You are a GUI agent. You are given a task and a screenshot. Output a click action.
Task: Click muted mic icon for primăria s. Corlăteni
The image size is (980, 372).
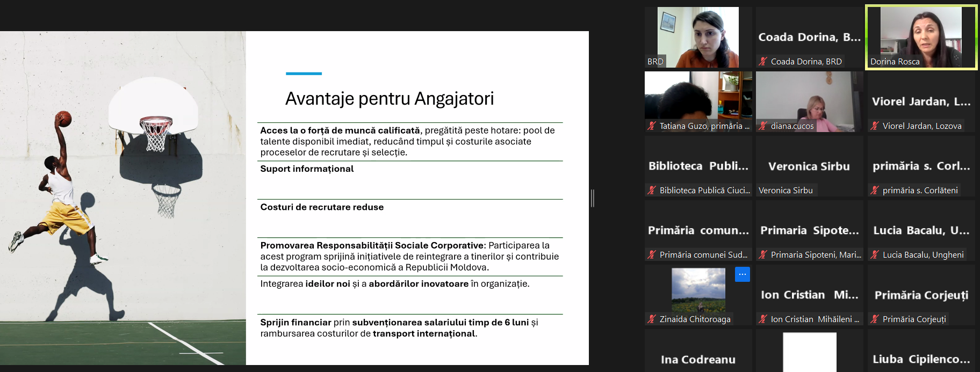pos(875,190)
